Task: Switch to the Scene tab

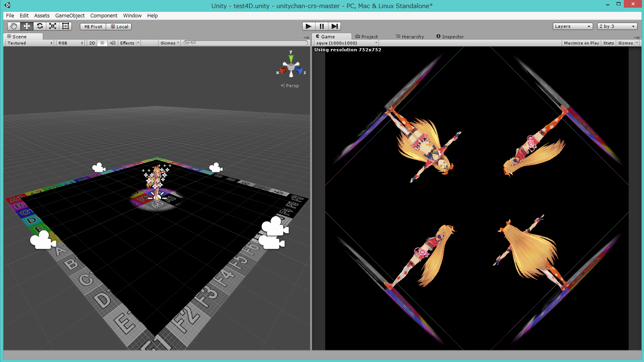Action: point(23,36)
